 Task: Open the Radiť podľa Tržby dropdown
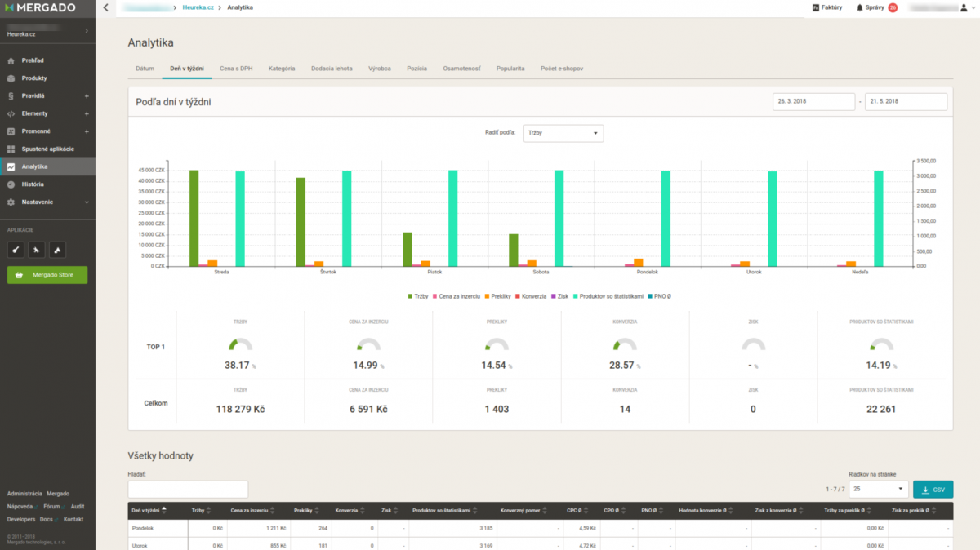click(563, 133)
